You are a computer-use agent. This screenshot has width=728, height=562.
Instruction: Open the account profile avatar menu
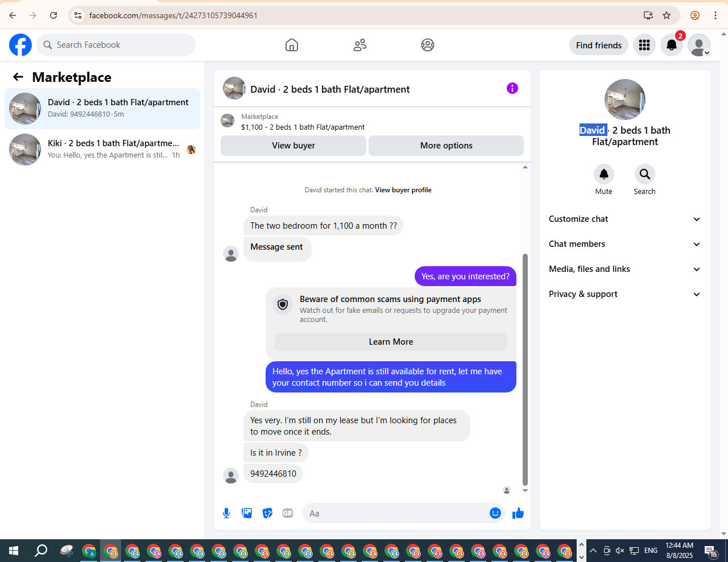pos(699,45)
